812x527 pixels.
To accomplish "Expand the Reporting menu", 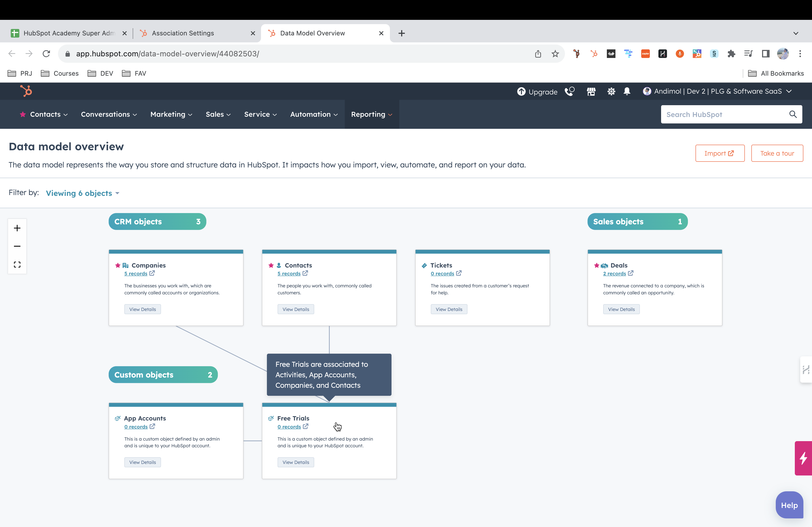I will 371,115.
